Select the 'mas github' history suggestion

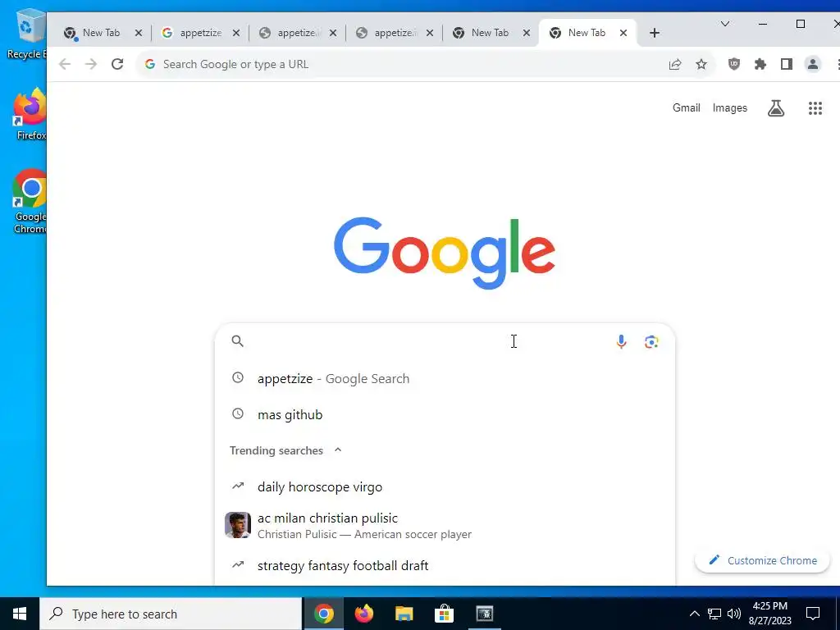coord(445,414)
